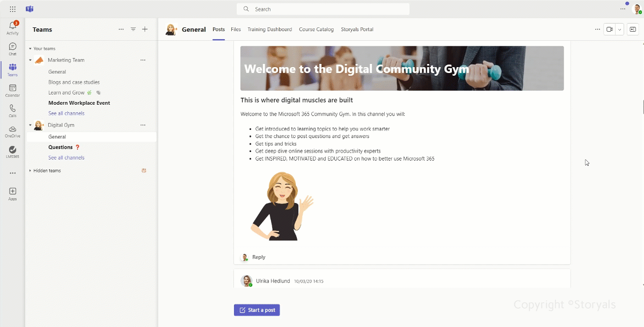Open settings and more ellipsis at top right

pyautogui.click(x=623, y=9)
